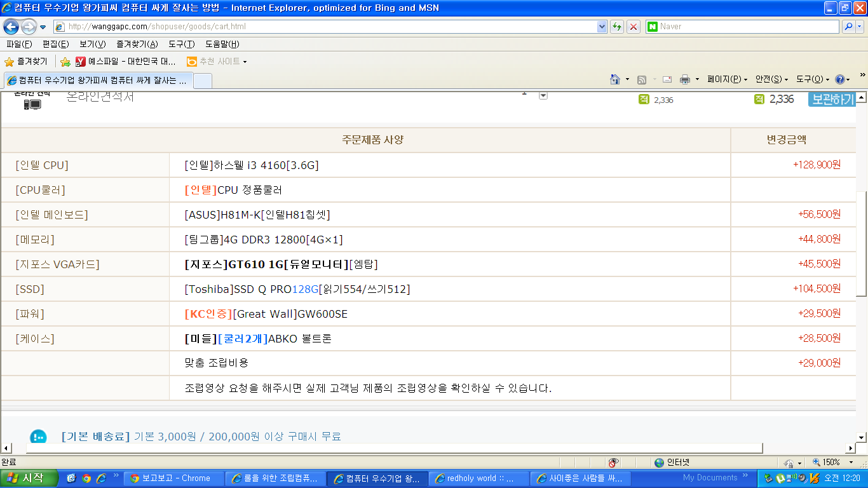Click the online estimate computer icon
This screenshot has height=488, width=868.
click(32, 104)
